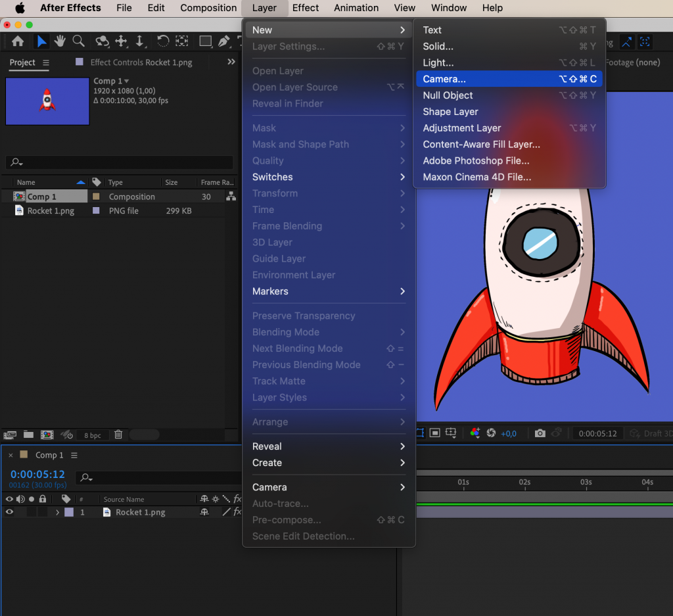Choose the Rotation tool
This screenshot has width=673, height=616.
click(x=162, y=40)
